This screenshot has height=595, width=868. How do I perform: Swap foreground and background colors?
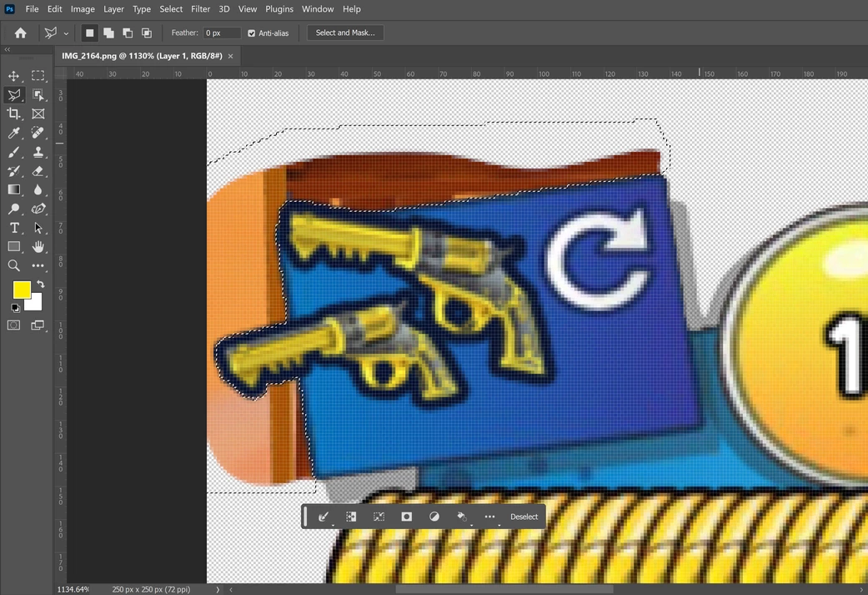pyautogui.click(x=40, y=285)
